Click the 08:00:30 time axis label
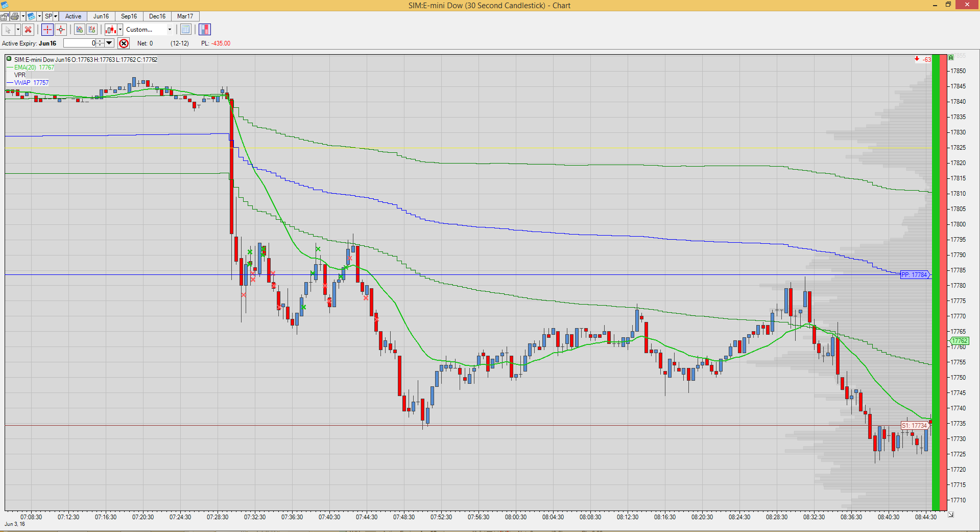The width and height of the screenshot is (980, 532). click(516, 517)
